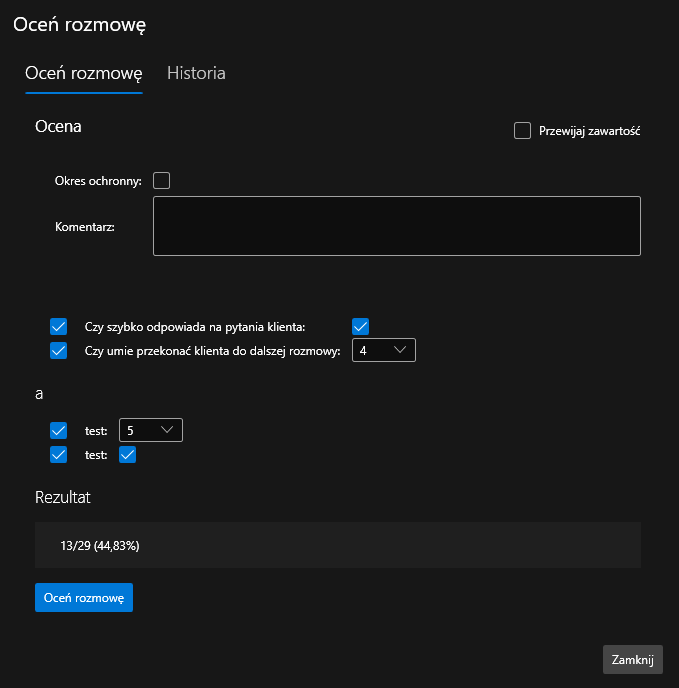The image size is (679, 688).
Task: Click the Ocena section heading
Action: (x=58, y=126)
